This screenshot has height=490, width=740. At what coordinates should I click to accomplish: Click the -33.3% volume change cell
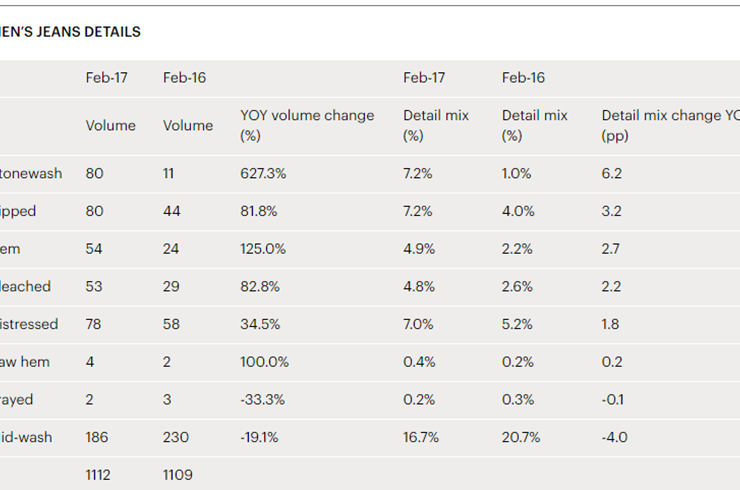pos(262,400)
